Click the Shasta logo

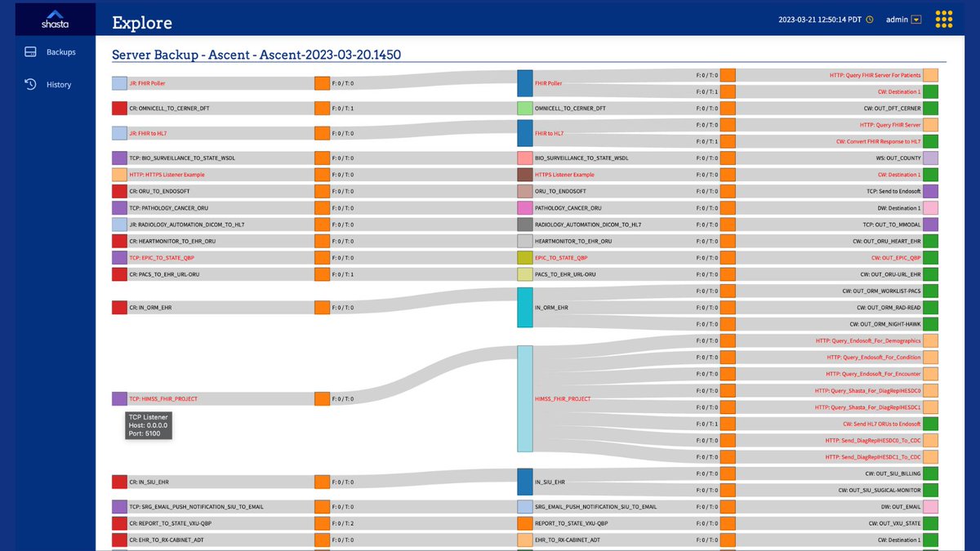(56, 19)
